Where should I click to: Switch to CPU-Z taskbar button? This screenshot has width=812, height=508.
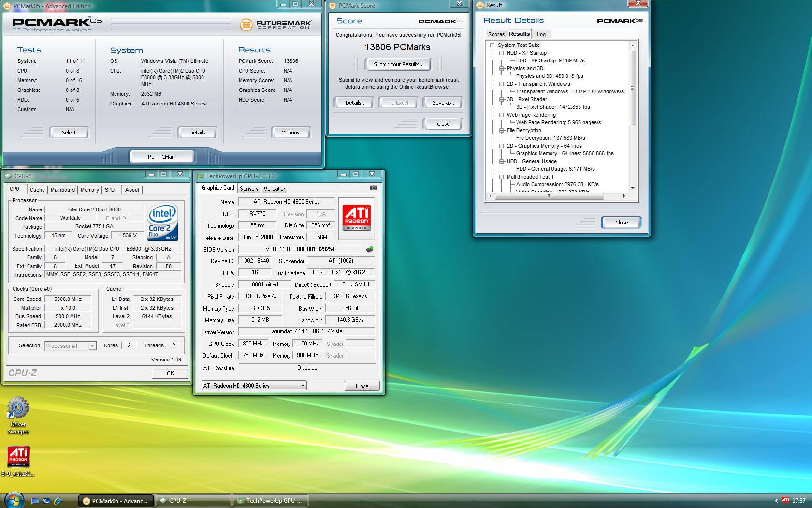tap(193, 501)
